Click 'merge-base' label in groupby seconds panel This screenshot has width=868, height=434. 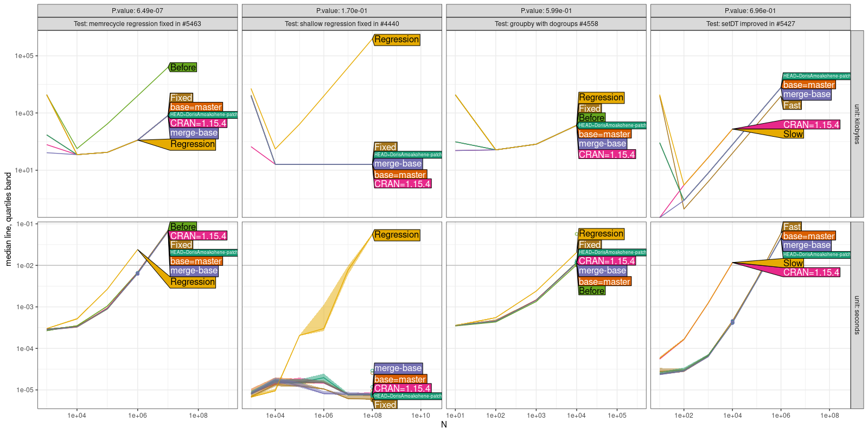[x=602, y=271]
